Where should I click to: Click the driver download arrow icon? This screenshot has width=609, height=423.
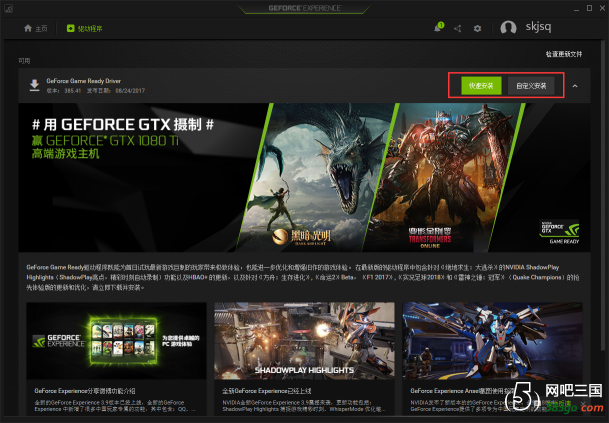[35, 85]
